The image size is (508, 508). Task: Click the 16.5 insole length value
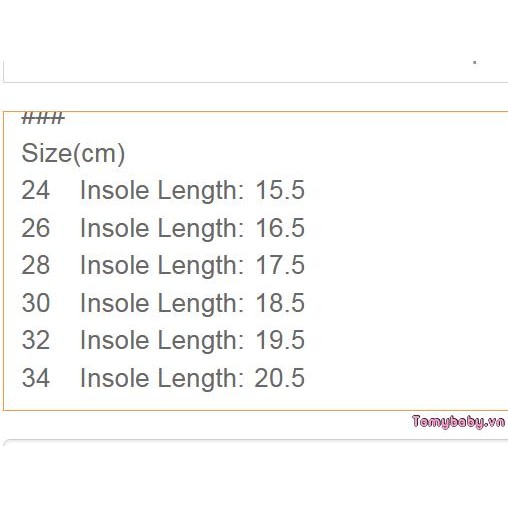[280, 228]
